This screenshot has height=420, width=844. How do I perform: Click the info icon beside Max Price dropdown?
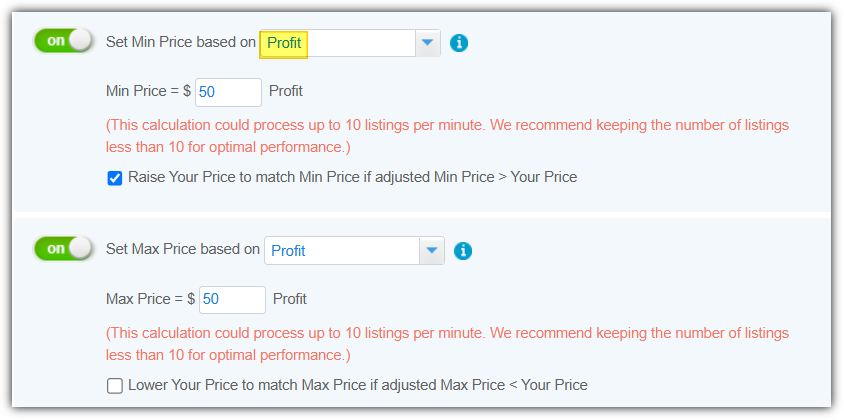[463, 250]
